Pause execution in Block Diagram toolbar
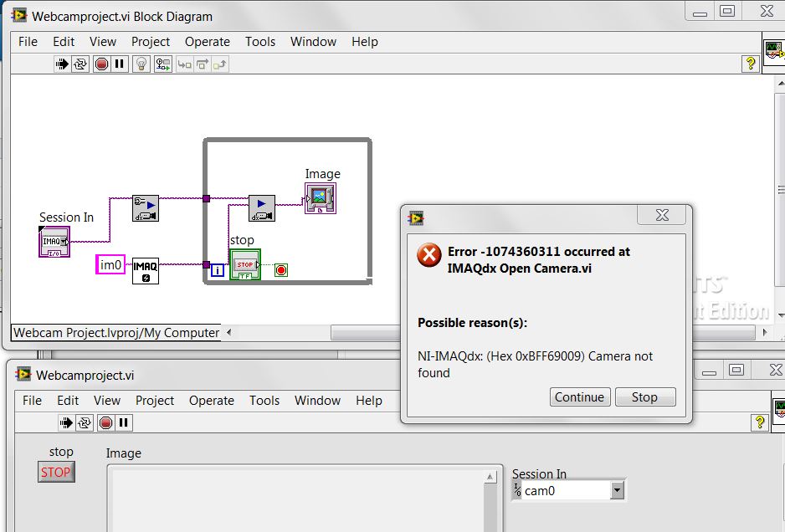 (x=119, y=64)
